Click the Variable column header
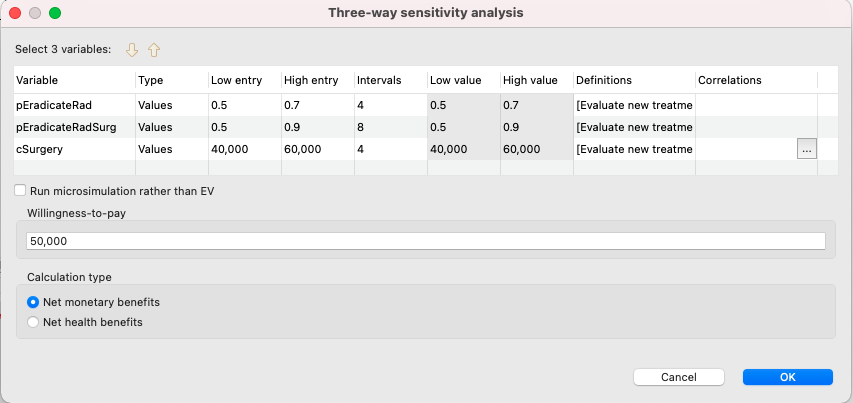This screenshot has width=853, height=403. 75,80
